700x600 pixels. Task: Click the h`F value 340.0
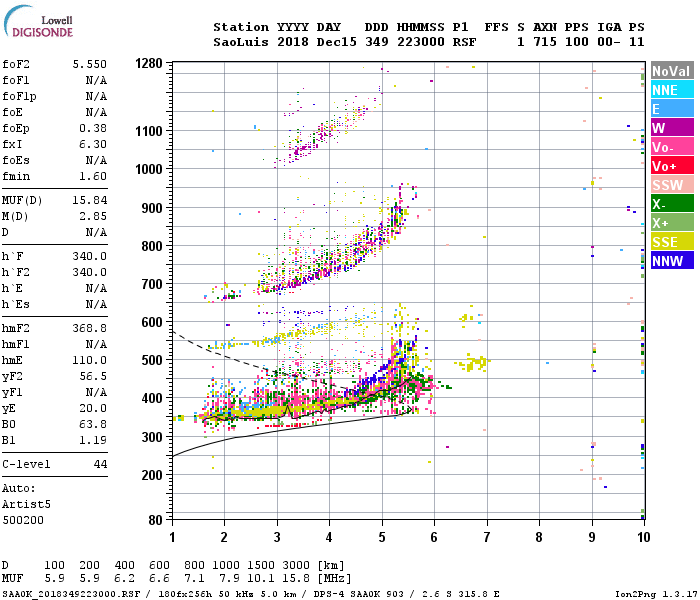(x=90, y=257)
